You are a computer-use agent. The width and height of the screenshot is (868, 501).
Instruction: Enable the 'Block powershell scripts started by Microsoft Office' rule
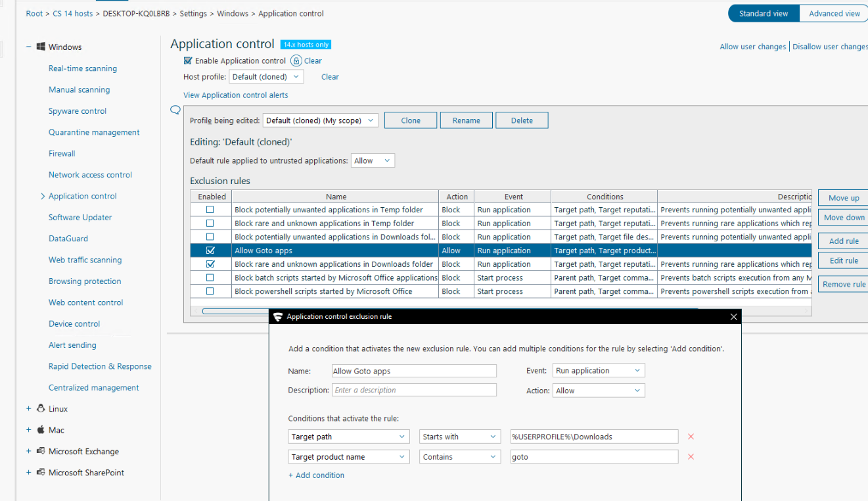[x=210, y=291]
